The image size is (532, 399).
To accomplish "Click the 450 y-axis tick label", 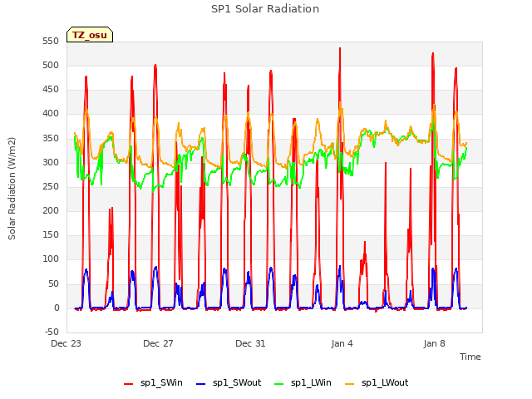I will click(x=51, y=90).
